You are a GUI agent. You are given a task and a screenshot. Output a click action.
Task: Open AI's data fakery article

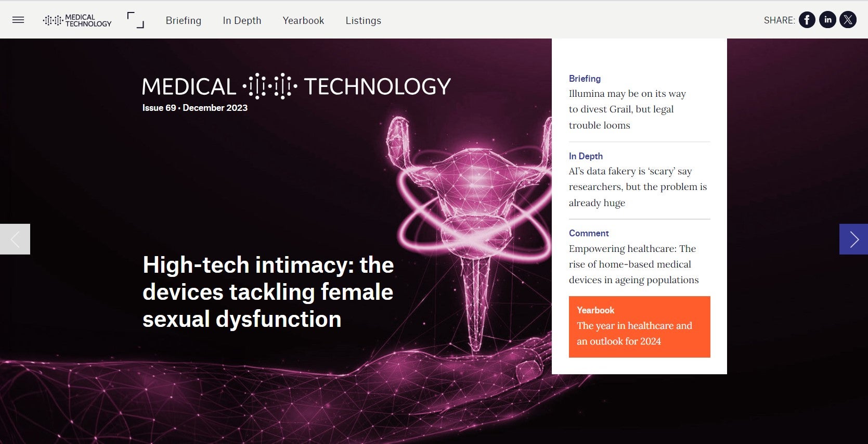point(638,187)
